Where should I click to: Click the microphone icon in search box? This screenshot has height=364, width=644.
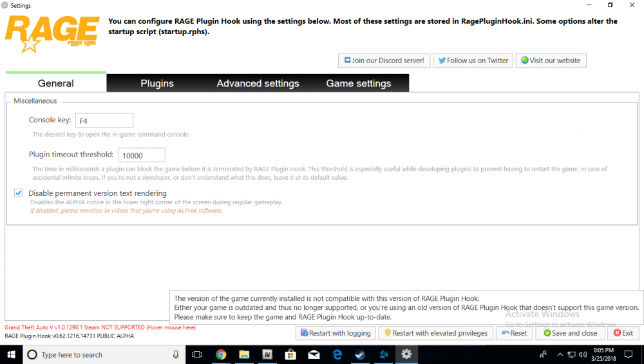176,354
